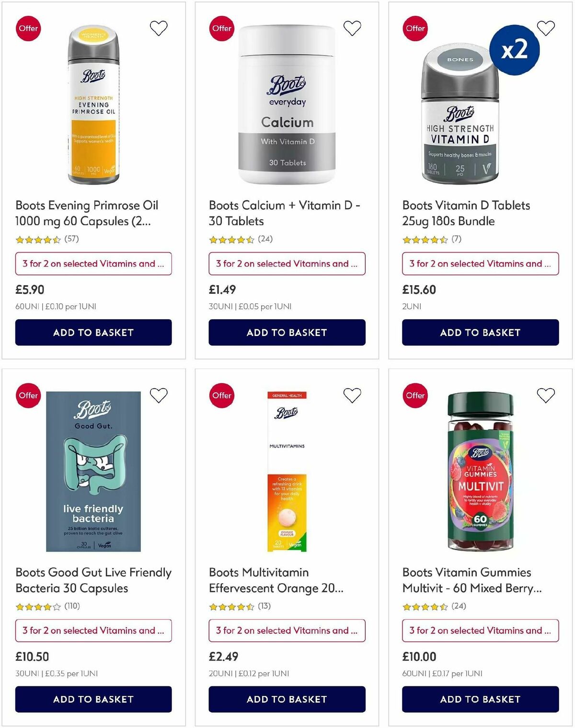The height and width of the screenshot is (728, 575).
Task: Toggle the Offer badge on Vitamin Gummies
Action: (415, 395)
